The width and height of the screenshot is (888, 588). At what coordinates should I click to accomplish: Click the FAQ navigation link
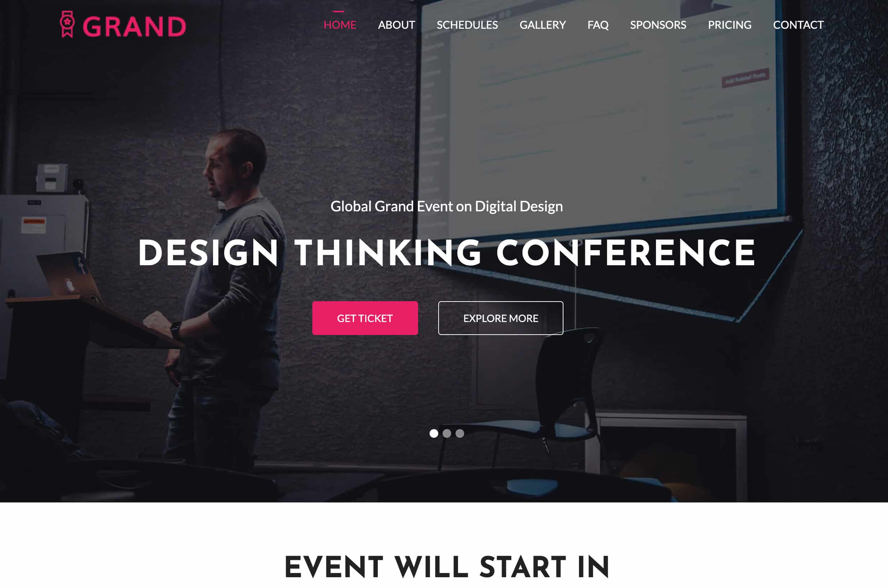click(598, 24)
